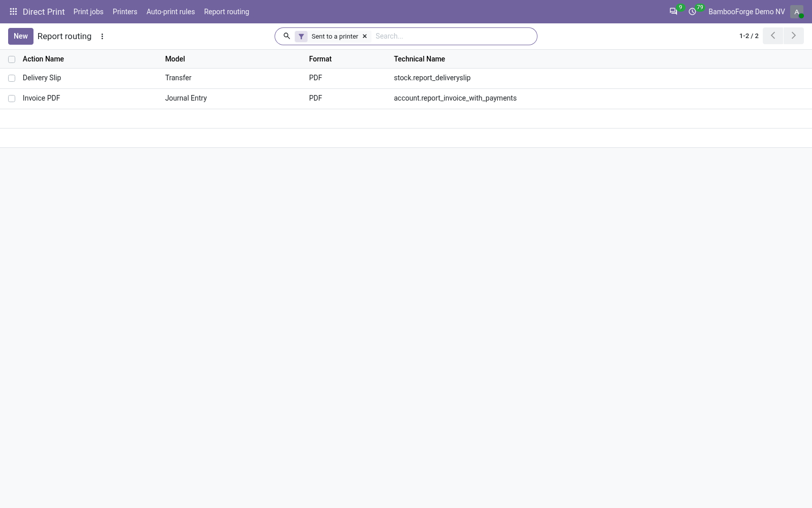Open the Invoice PDF record

click(x=41, y=98)
